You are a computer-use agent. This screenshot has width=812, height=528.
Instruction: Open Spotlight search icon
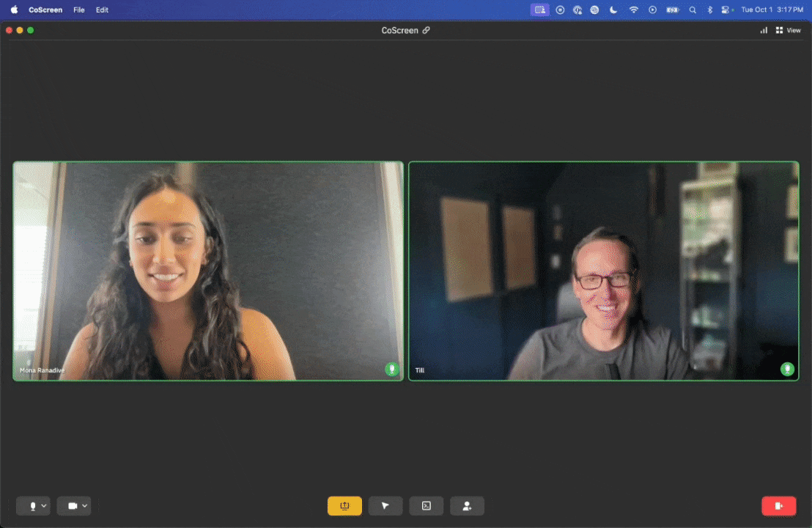pyautogui.click(x=693, y=10)
